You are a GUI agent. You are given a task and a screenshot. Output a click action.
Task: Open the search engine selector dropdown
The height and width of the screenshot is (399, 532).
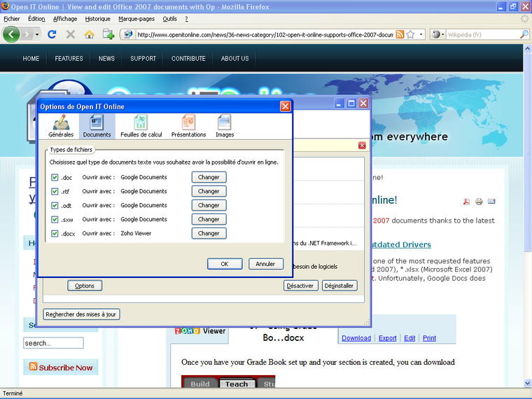point(438,34)
